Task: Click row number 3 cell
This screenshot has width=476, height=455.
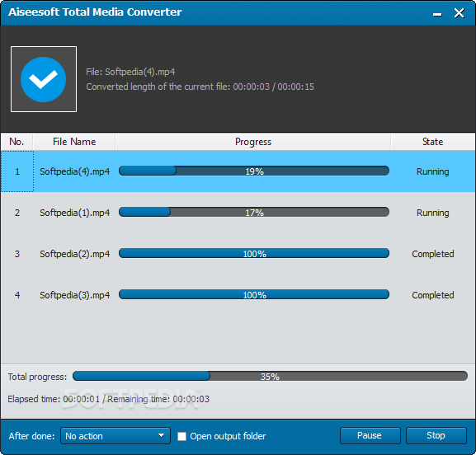Action: [17, 254]
